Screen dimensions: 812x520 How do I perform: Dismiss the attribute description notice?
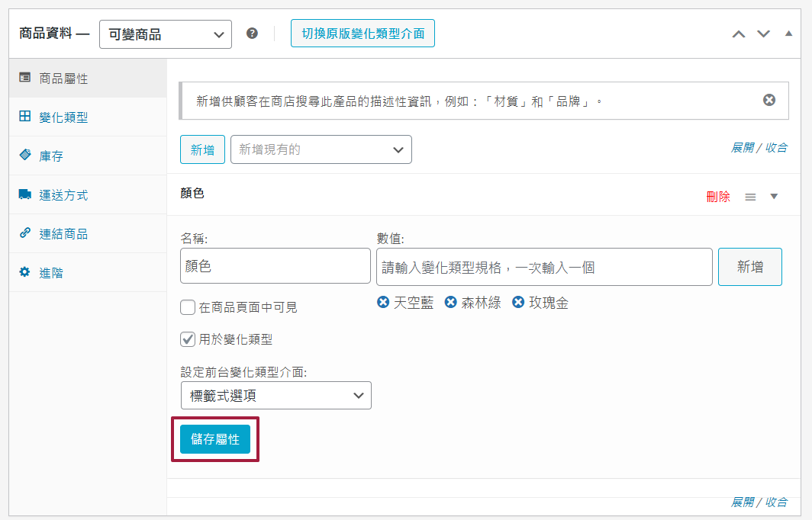(x=769, y=100)
